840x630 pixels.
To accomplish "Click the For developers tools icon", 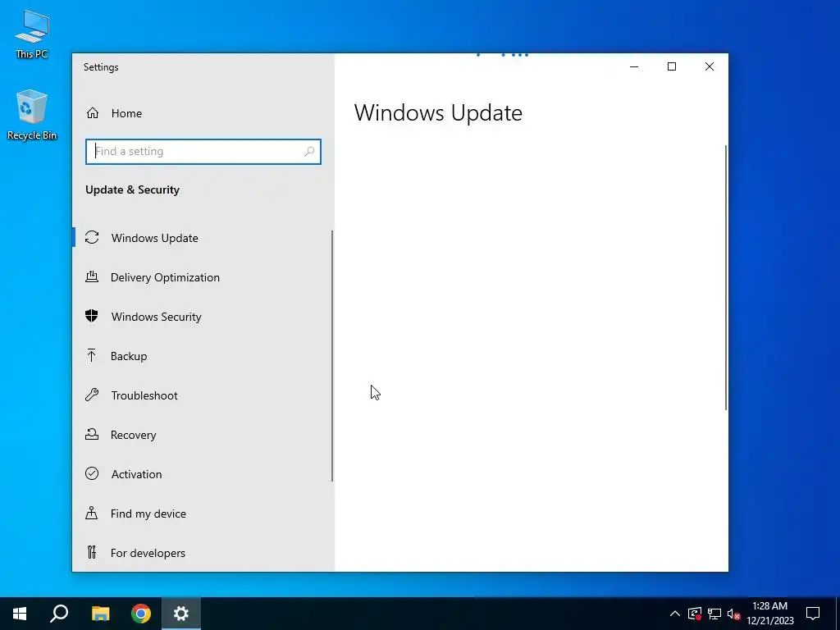I will coord(92,552).
